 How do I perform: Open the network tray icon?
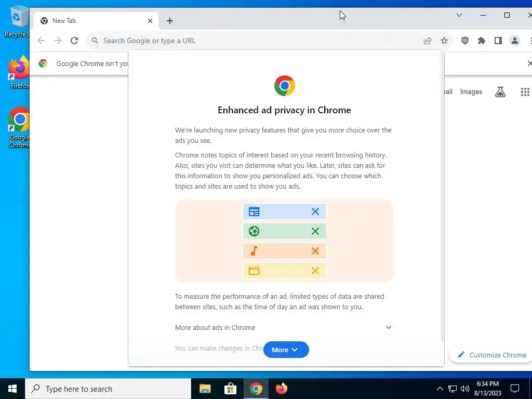click(453, 389)
